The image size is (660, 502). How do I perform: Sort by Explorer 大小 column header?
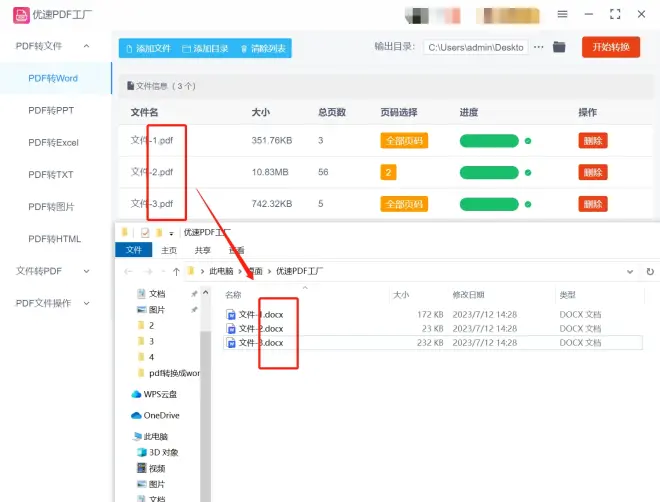(401, 295)
